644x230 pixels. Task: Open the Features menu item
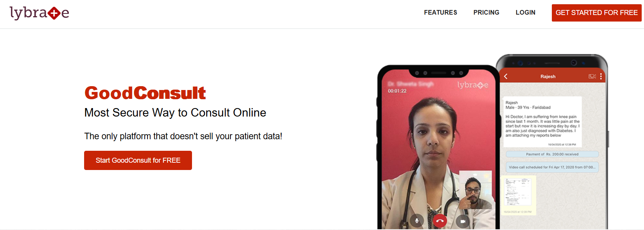click(x=440, y=13)
